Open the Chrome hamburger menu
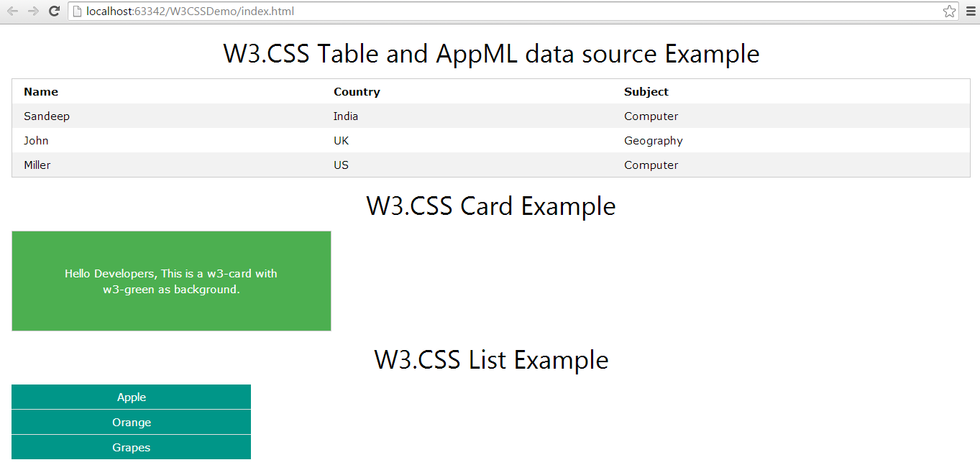The height and width of the screenshot is (465, 980). click(x=970, y=11)
